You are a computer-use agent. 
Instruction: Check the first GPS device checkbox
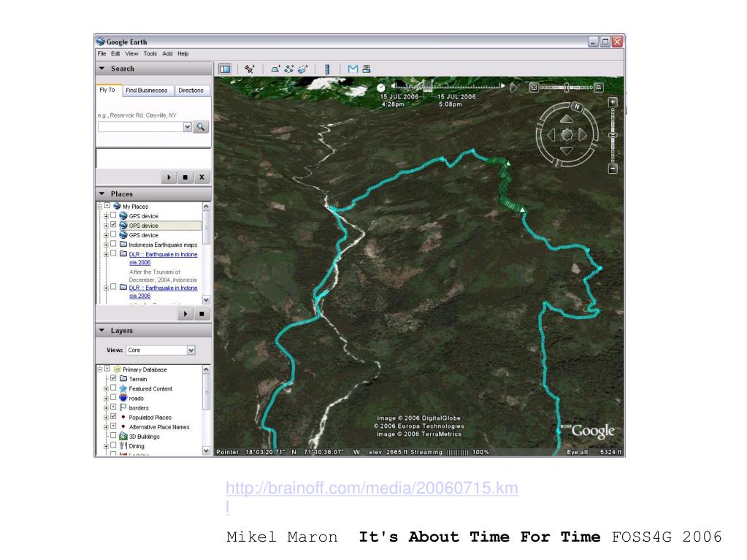pos(113,215)
